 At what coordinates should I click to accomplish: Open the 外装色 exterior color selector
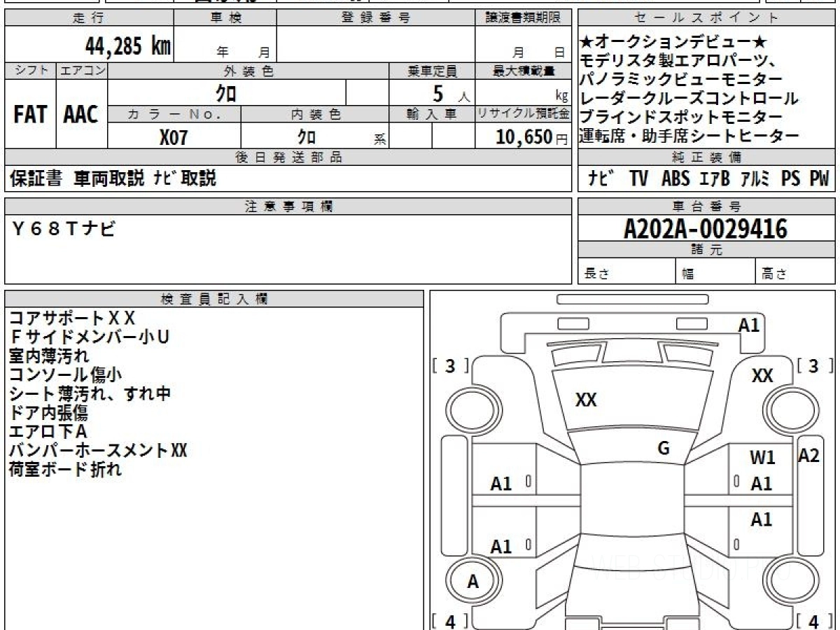pos(248,70)
